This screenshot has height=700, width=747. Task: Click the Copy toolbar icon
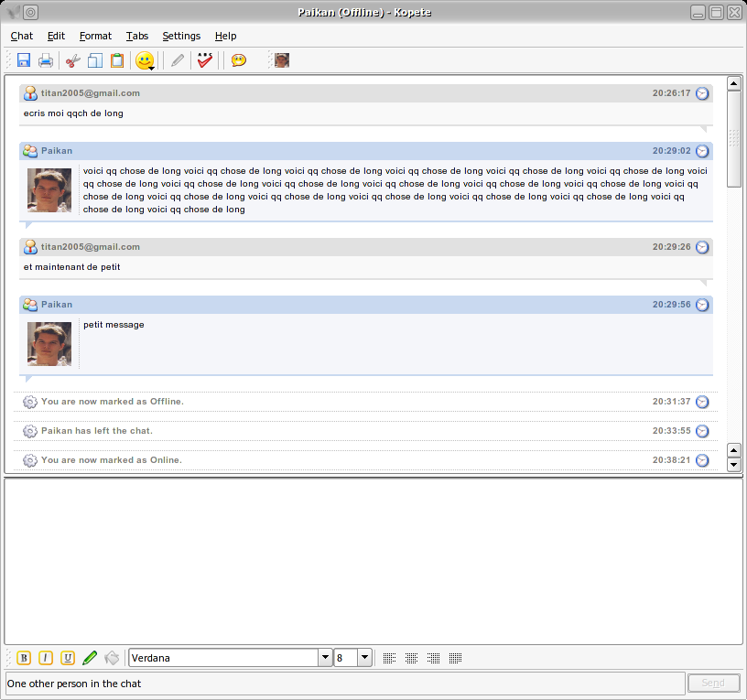(95, 60)
